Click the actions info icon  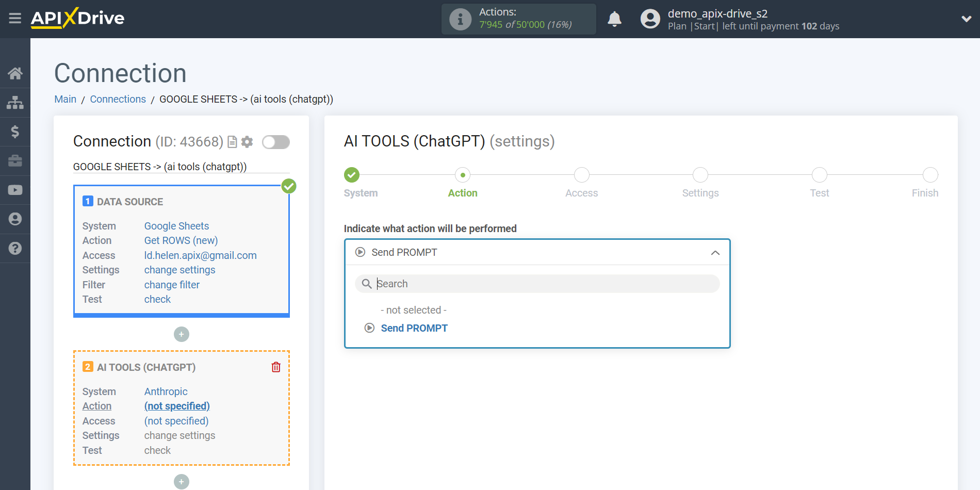460,19
